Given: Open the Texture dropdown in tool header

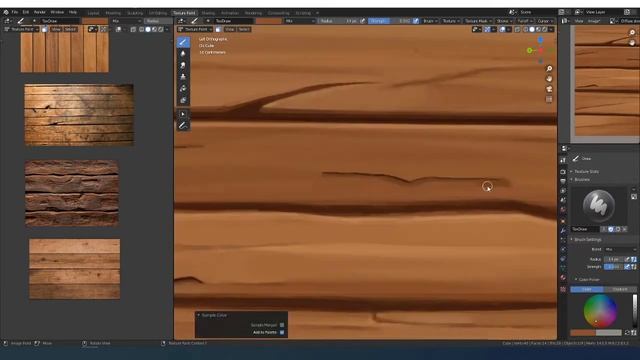Looking at the screenshot, I should pyautogui.click(x=451, y=21).
